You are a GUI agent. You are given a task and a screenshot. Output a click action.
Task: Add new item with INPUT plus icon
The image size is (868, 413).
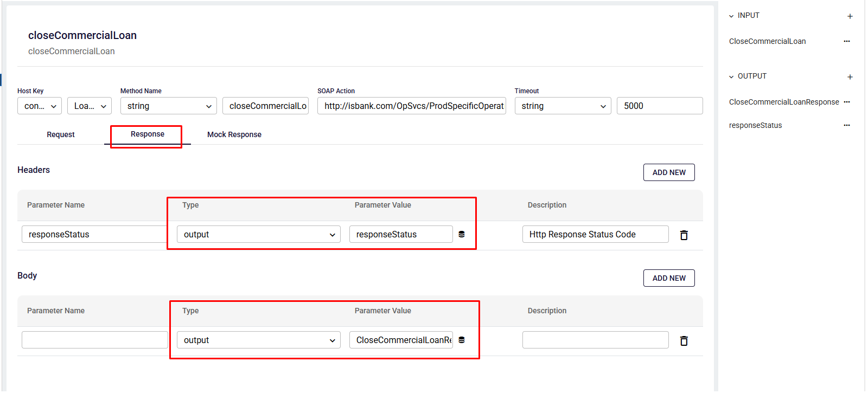coord(850,16)
